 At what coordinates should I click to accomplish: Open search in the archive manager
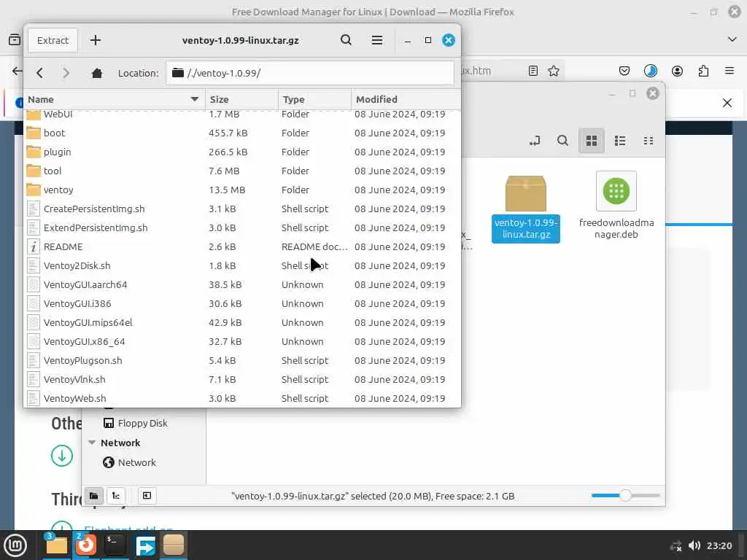click(346, 41)
